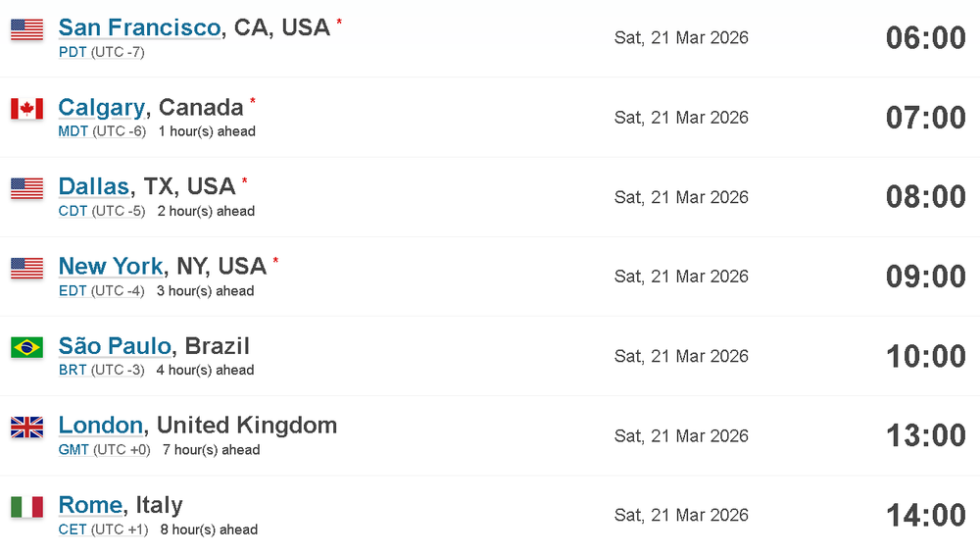The height and width of the screenshot is (555, 980).
Task: Click the CDT time zone link
Action: (x=73, y=211)
